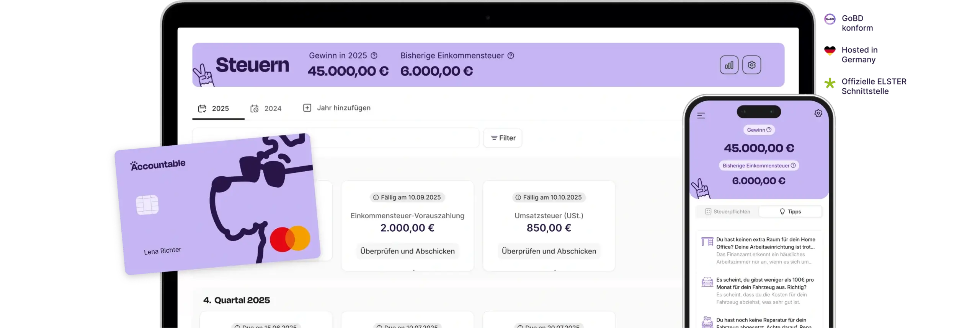Open tax settings gear on the tablet
The image size is (980, 328).
pyautogui.click(x=751, y=65)
